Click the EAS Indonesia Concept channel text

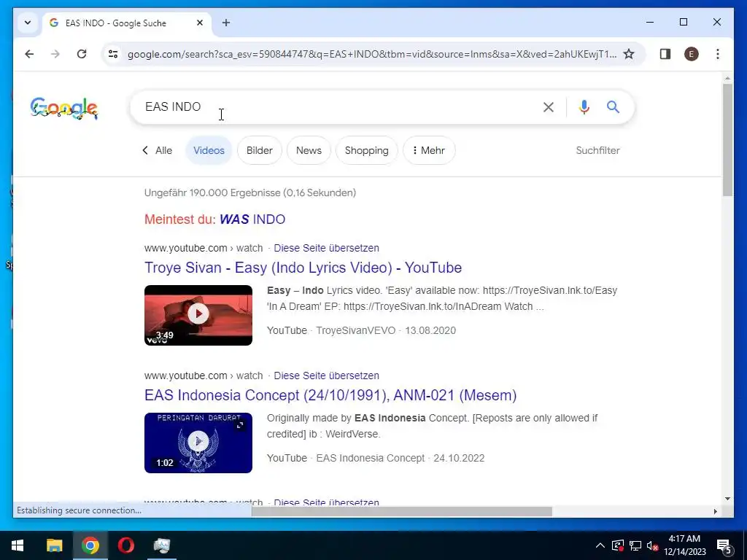(370, 458)
